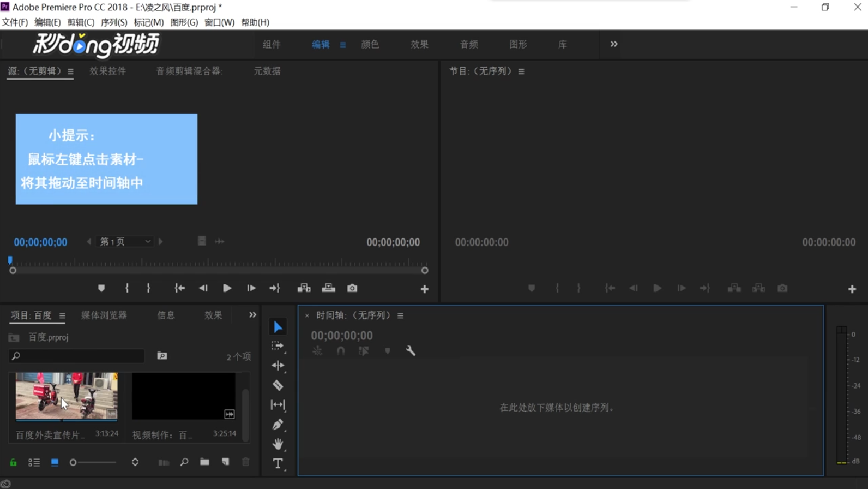Close the 时间轴 panel tab
Viewport: 868px width, 489px height.
click(307, 315)
